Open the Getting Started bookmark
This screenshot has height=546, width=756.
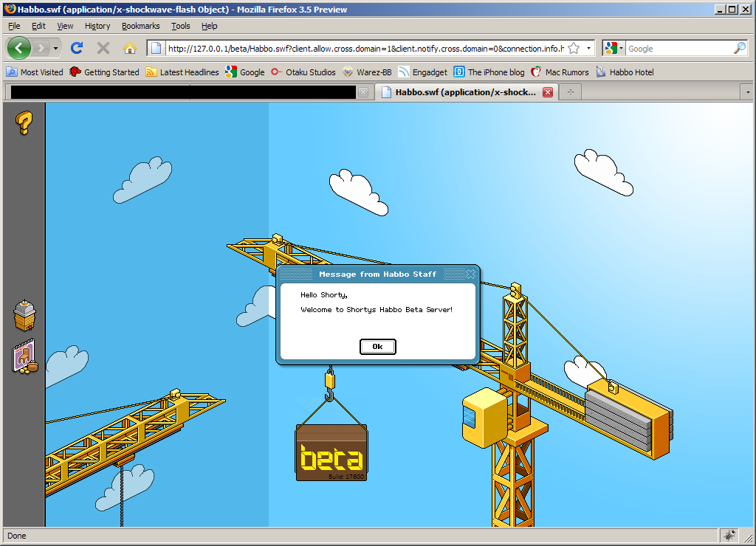click(x=104, y=72)
